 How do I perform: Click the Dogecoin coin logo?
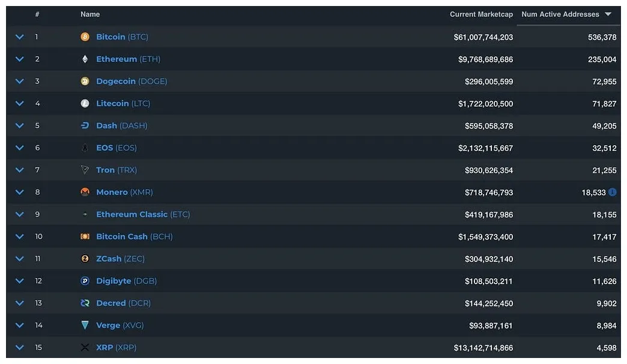tap(85, 81)
